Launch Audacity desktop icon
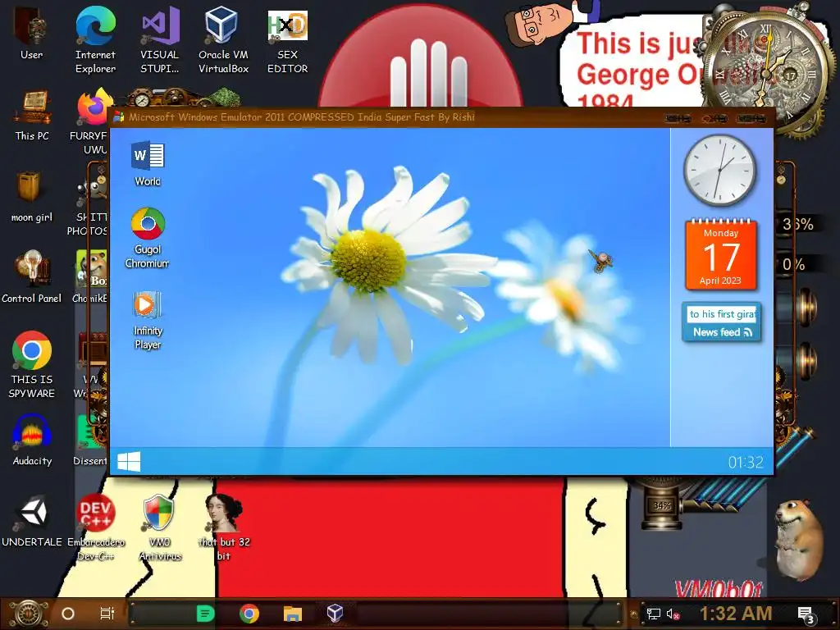 pyautogui.click(x=32, y=440)
